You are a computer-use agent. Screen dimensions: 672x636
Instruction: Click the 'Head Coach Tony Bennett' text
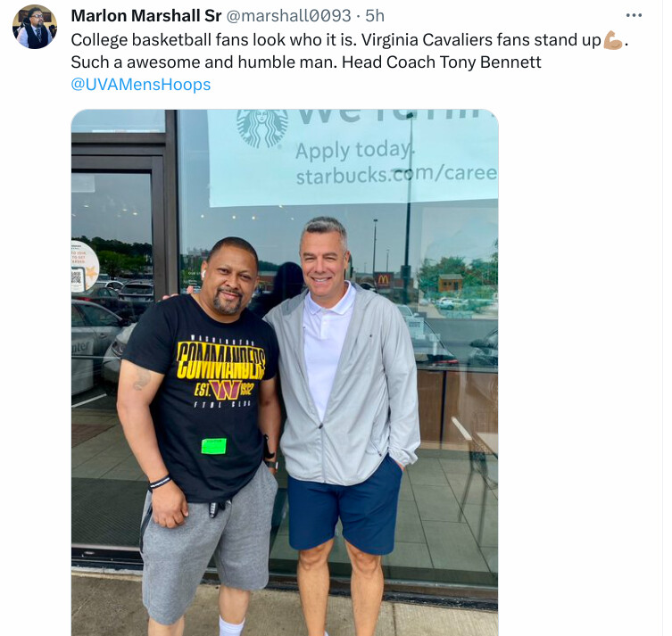442,62
